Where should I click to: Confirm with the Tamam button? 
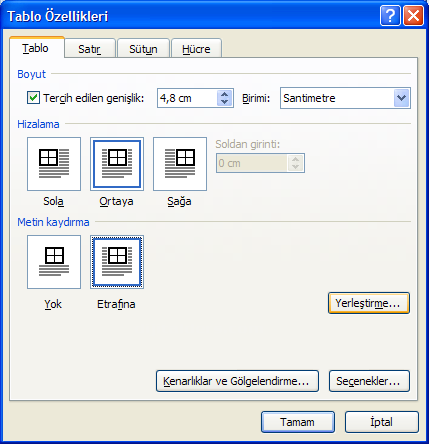coord(298,422)
